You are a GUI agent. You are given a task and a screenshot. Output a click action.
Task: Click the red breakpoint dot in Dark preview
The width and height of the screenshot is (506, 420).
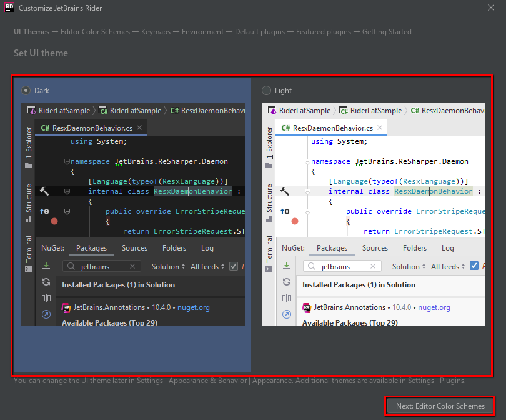click(54, 221)
